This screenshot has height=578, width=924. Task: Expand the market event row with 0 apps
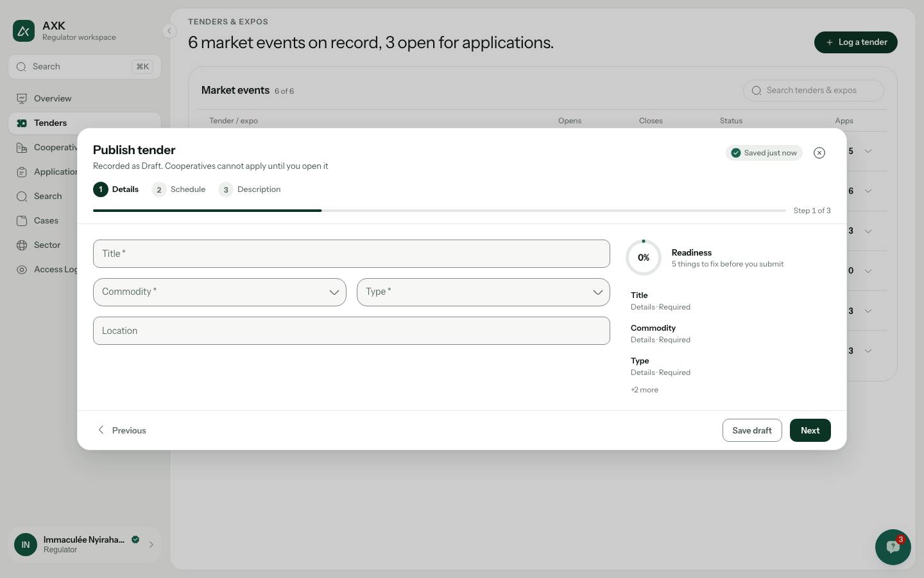(x=868, y=270)
